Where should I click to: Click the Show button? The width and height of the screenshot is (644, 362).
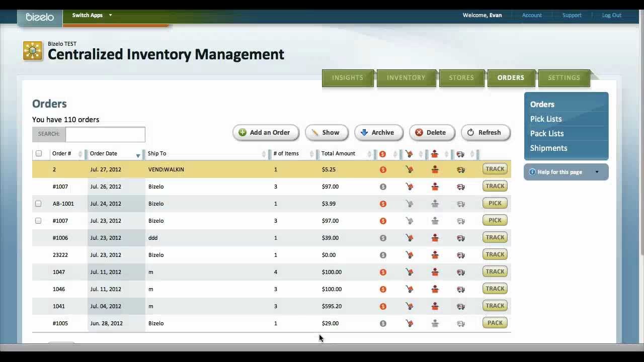tap(327, 133)
